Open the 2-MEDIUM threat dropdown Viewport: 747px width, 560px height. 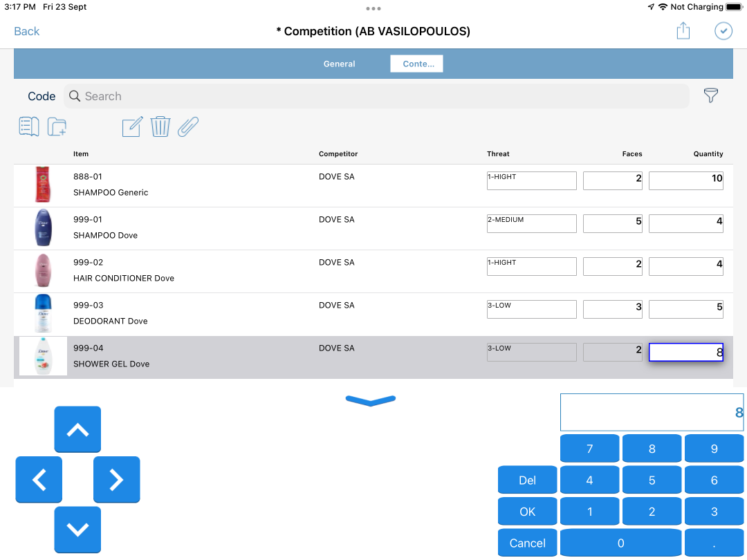pos(532,223)
